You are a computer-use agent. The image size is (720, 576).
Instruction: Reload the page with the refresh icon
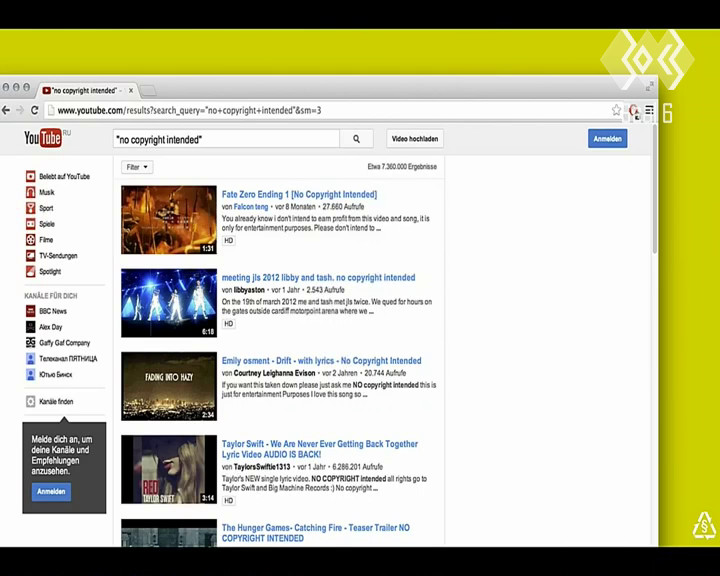[34, 110]
